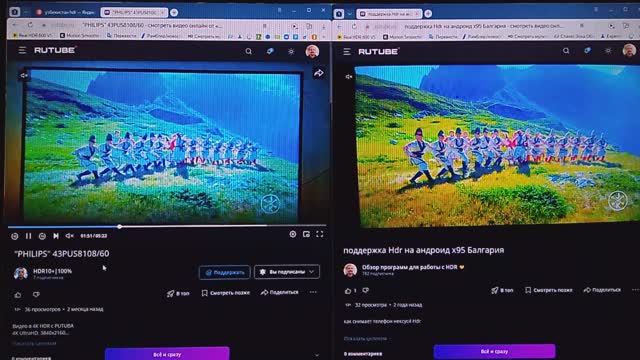Open the three-dots menu under left video

click(313, 292)
